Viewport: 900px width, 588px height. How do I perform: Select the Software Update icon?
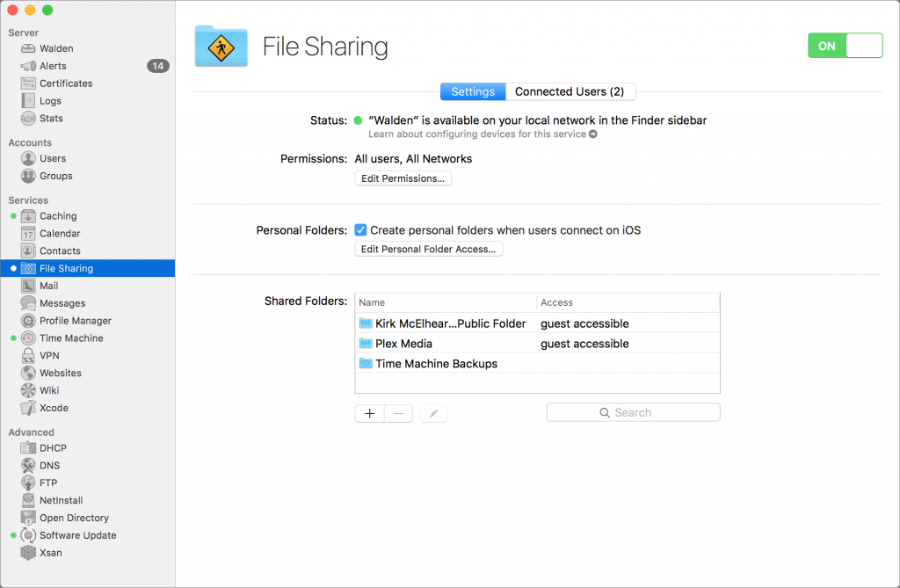pyautogui.click(x=28, y=535)
